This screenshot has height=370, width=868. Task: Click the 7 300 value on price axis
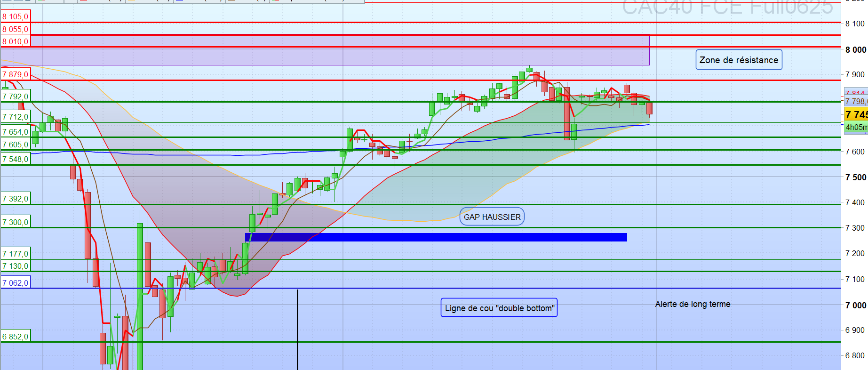coord(855,228)
